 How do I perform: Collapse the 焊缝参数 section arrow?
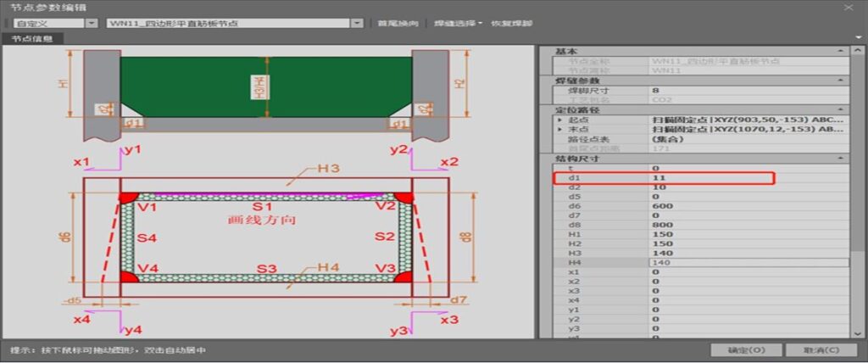[x=839, y=80]
